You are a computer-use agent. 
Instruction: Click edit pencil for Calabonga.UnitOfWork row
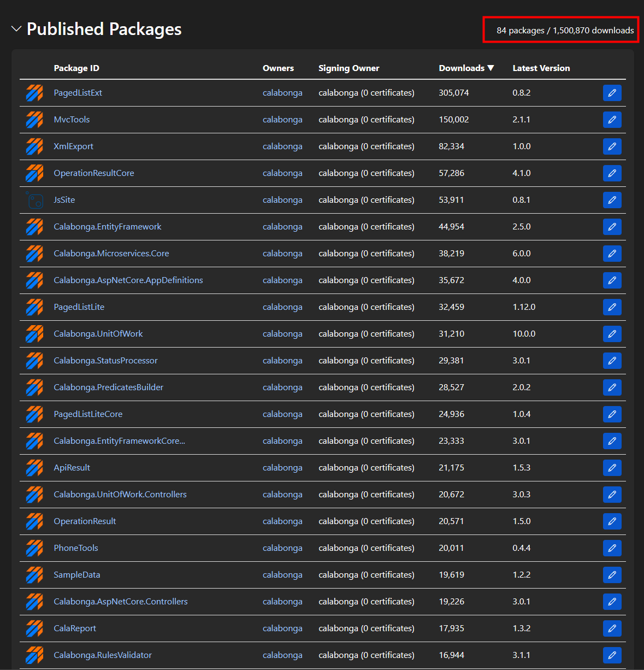(x=612, y=334)
